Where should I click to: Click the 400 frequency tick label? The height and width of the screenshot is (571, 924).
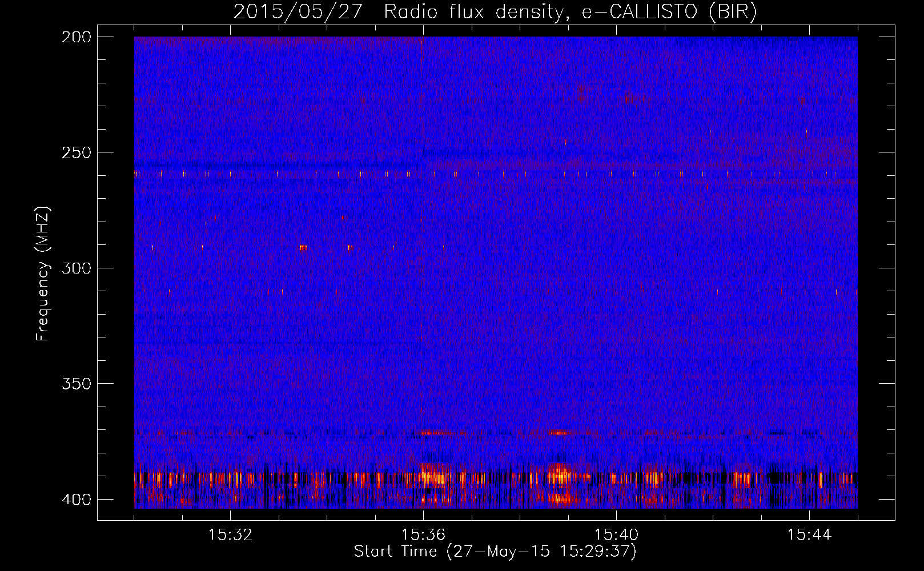point(77,499)
